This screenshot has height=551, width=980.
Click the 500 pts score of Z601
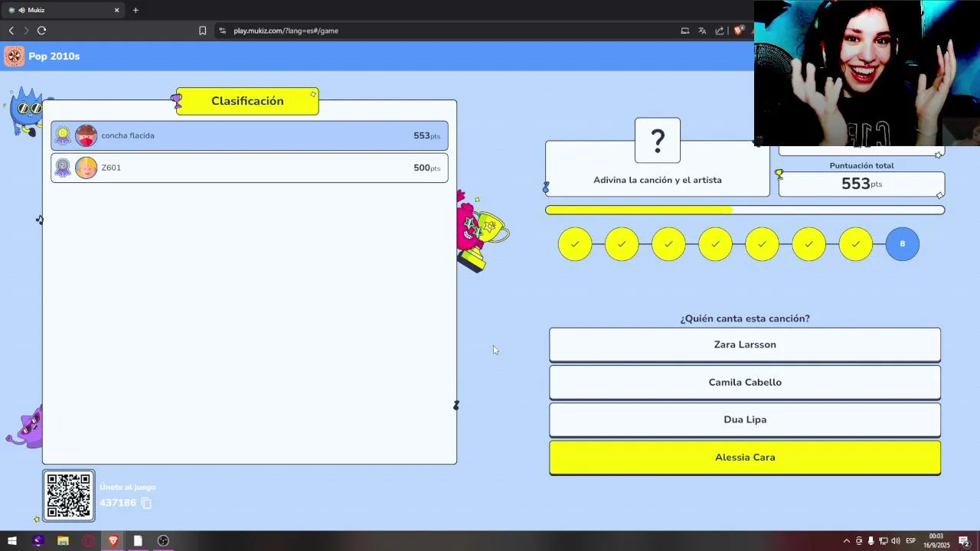(x=426, y=168)
